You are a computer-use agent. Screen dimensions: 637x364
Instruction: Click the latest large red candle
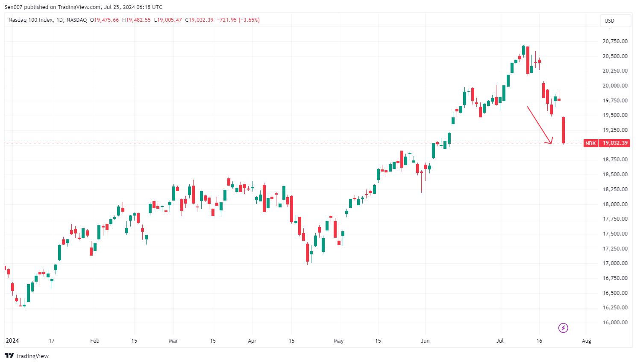tap(564, 130)
